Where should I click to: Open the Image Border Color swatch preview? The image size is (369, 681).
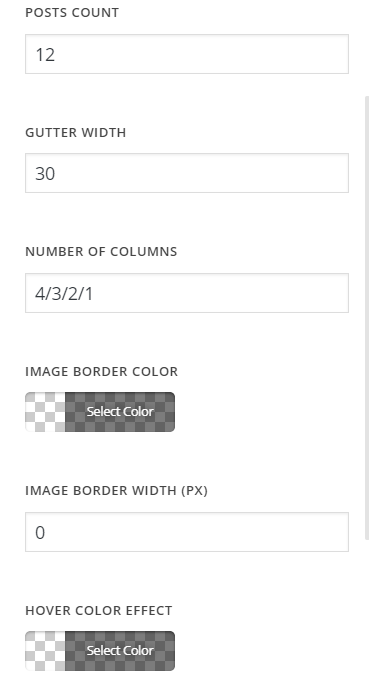pyautogui.click(x=45, y=412)
